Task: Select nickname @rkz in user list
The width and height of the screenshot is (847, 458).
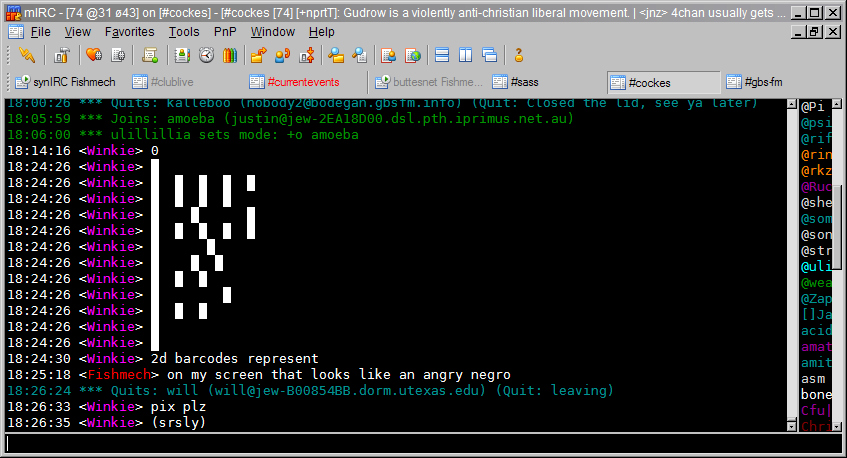Action: (x=816, y=171)
